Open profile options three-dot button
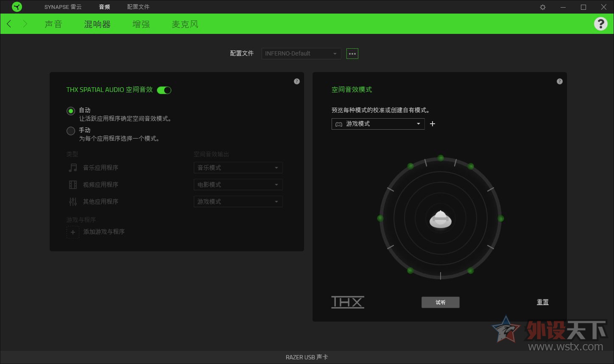 coord(352,54)
